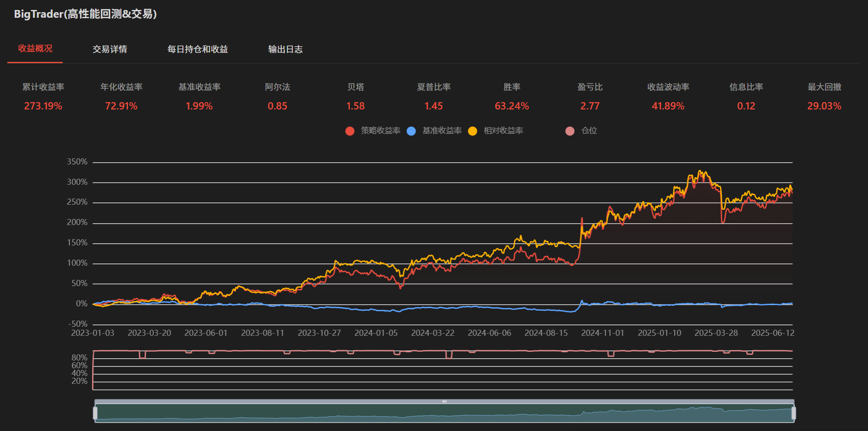Click the 胜率 value 63.24%
The width and height of the screenshot is (868, 431).
(x=512, y=106)
